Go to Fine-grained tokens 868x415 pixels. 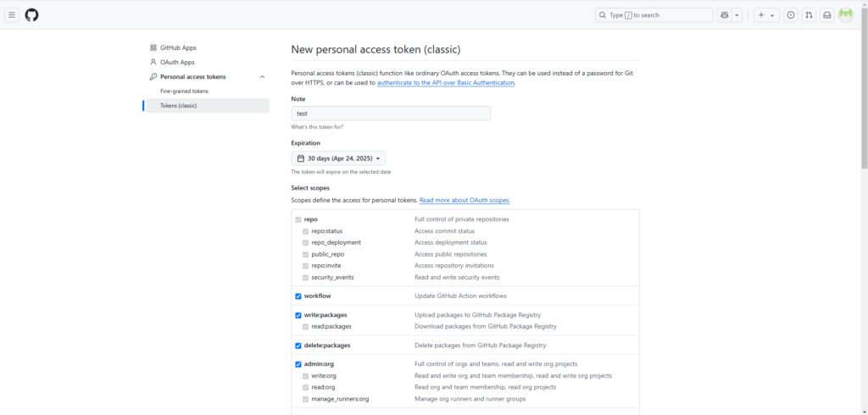click(x=184, y=91)
